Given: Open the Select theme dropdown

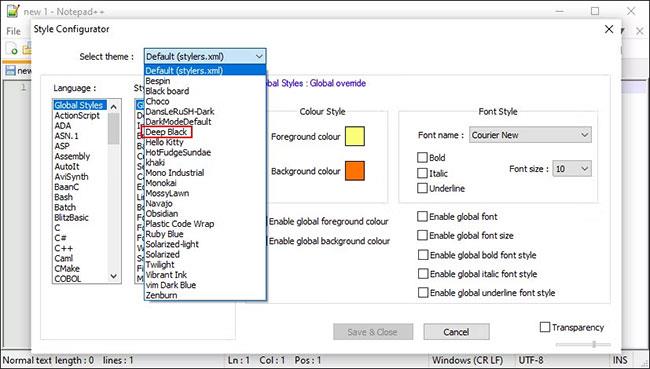Looking at the screenshot, I should pos(205,56).
